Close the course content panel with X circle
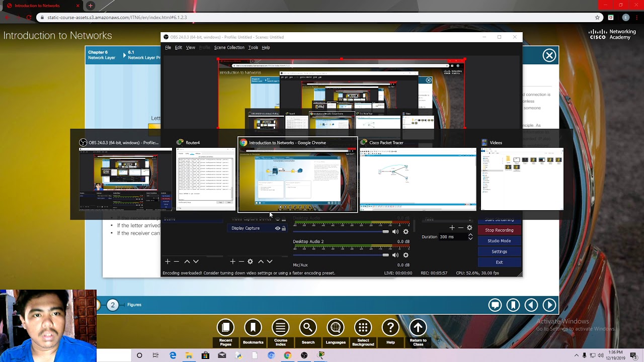Screen dimensions: 644x362 tap(549, 55)
